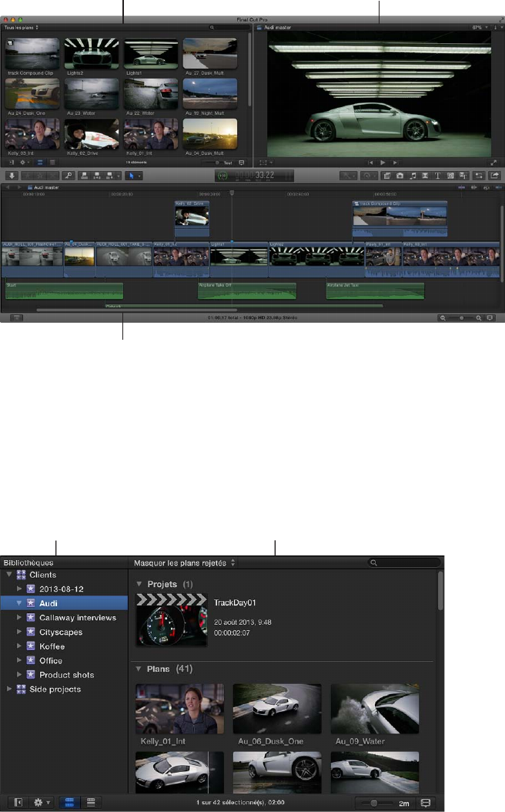Select the track Compound Clip in timeline

(x=400, y=218)
